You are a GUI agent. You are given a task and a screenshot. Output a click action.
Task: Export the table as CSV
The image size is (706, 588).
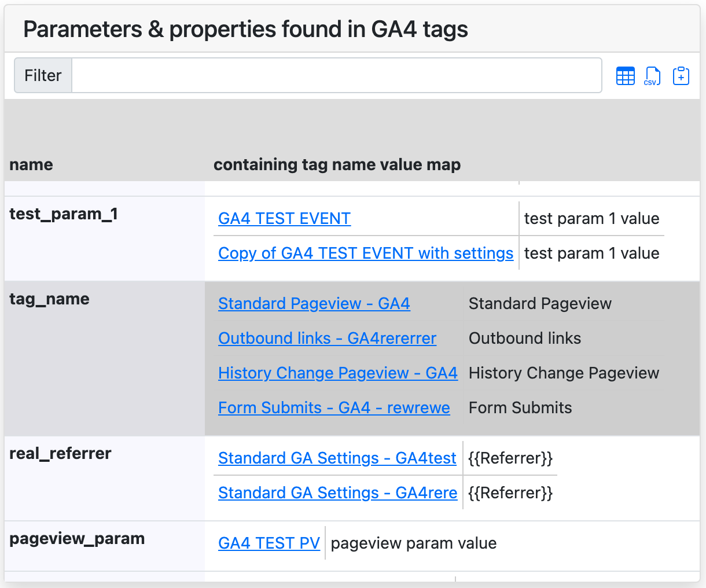[x=653, y=76]
